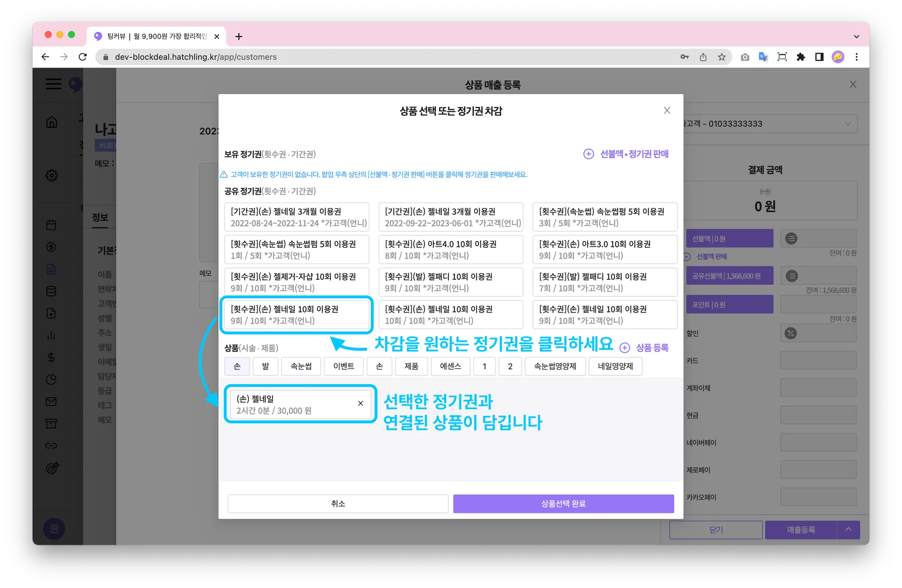
Task: Remove (손) 젤네일 item with X icon
Action: tap(360, 403)
